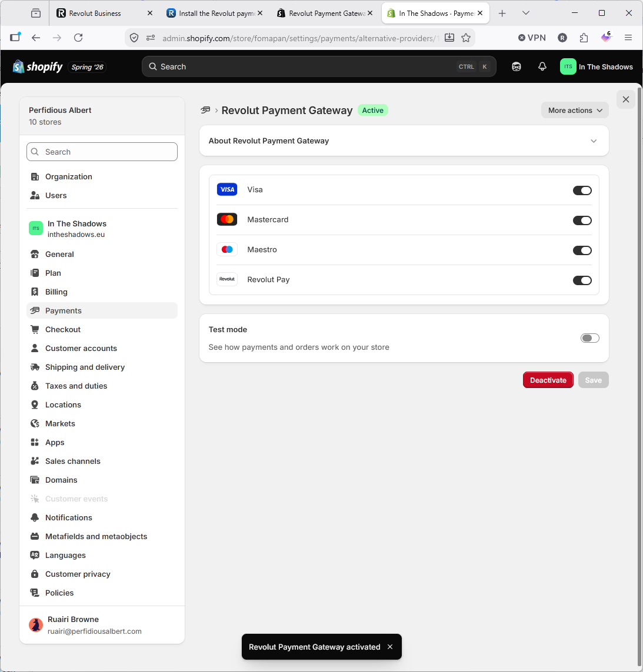The height and width of the screenshot is (672, 643).
Task: Toggle the Revolut Pay payment method
Action: point(582,280)
